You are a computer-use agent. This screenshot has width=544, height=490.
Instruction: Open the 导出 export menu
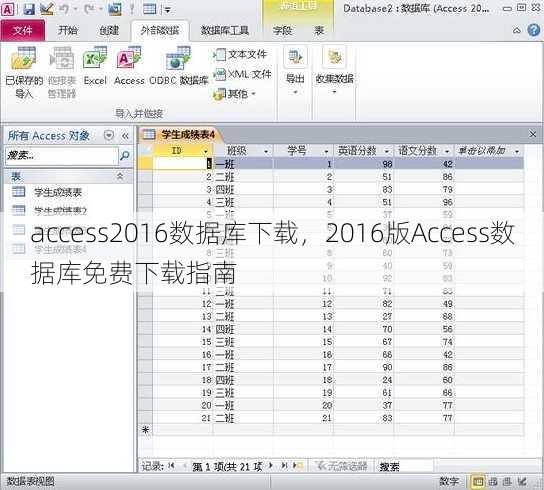pyautogui.click(x=295, y=71)
